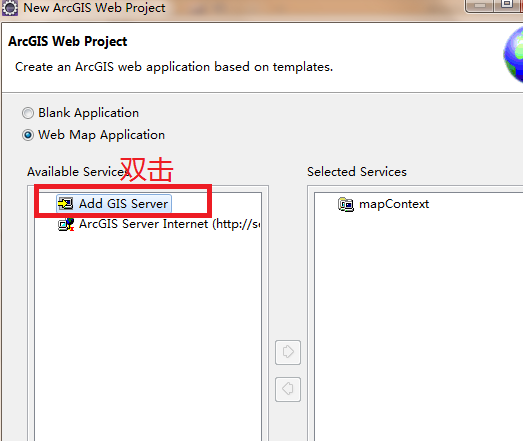Click the remove-service left arrow button
Viewport: 523px width, 441px height.
pos(288,389)
